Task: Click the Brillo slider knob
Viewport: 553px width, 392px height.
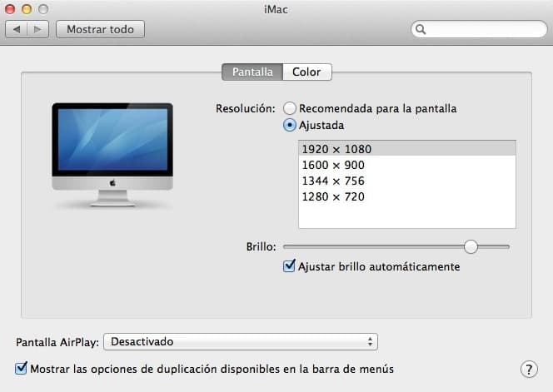Action: pos(471,246)
